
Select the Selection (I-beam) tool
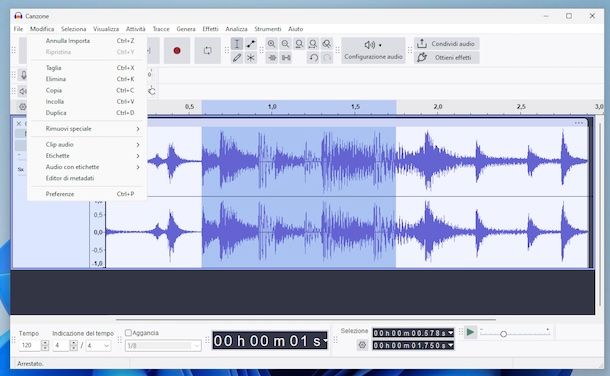(x=237, y=44)
